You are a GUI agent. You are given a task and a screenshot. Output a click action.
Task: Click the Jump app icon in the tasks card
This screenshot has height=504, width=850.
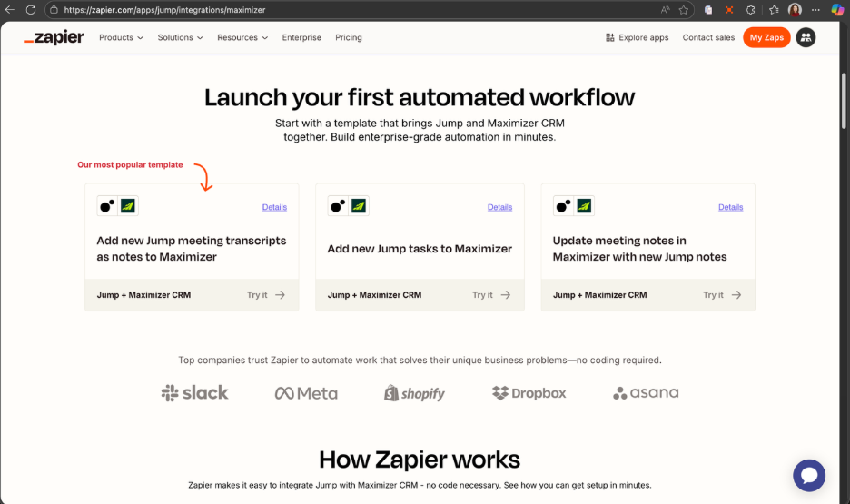[x=338, y=206]
